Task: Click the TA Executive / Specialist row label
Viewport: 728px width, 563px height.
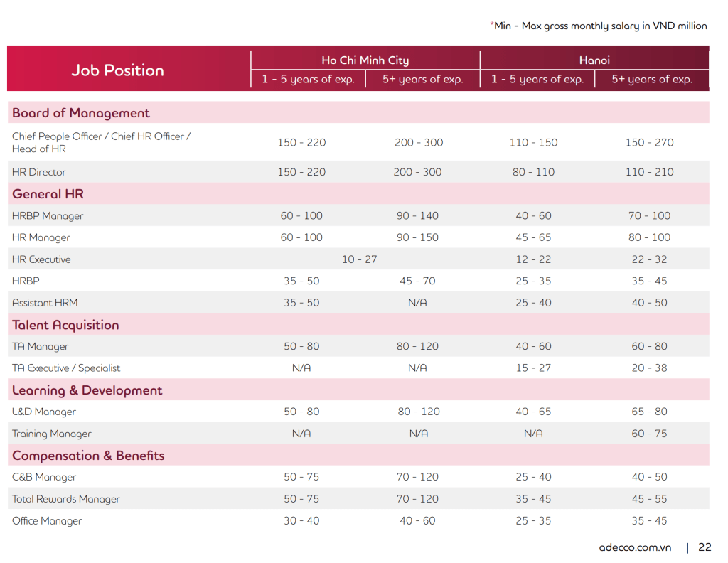Action: [66, 368]
